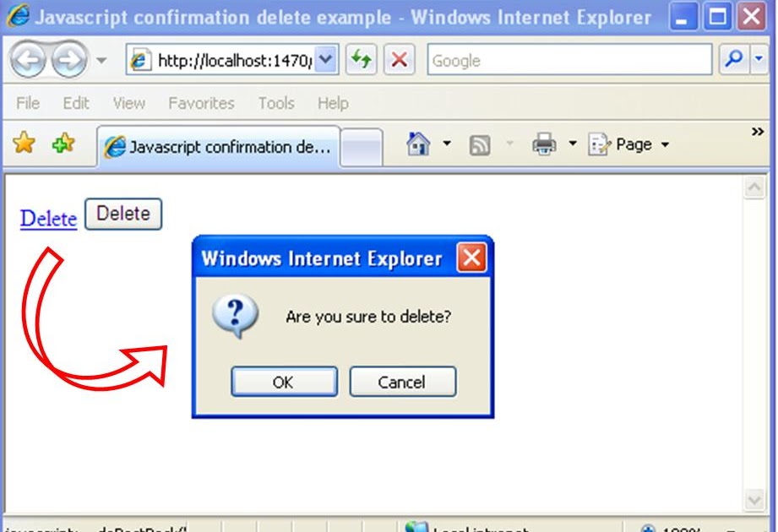Open the Tools menu
The height and width of the screenshot is (532, 778).
[x=276, y=103]
